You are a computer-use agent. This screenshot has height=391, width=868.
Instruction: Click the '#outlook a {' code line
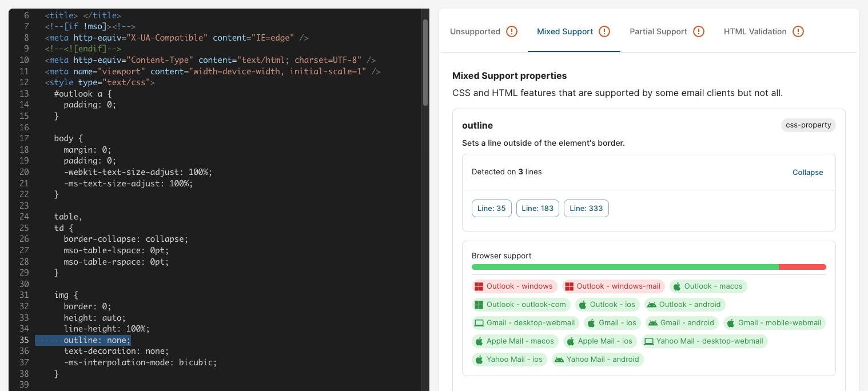[83, 94]
